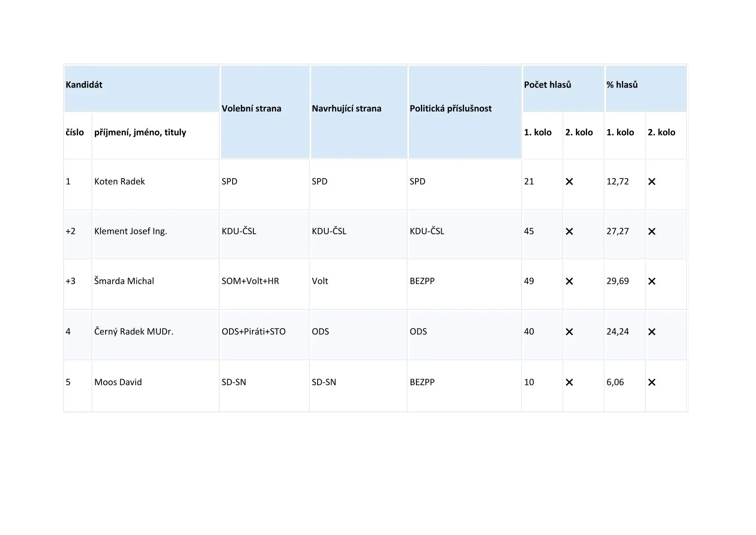Click candidate number '+2'
This screenshot has width=756, height=535.
point(71,231)
